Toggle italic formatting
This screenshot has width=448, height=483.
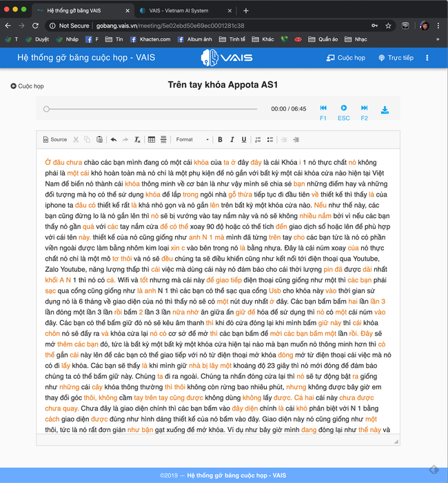tap(232, 139)
